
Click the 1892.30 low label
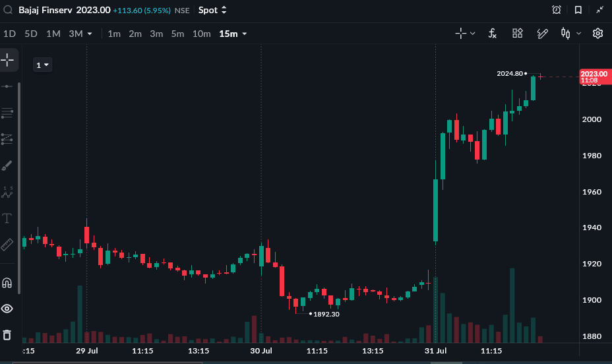[x=326, y=314]
